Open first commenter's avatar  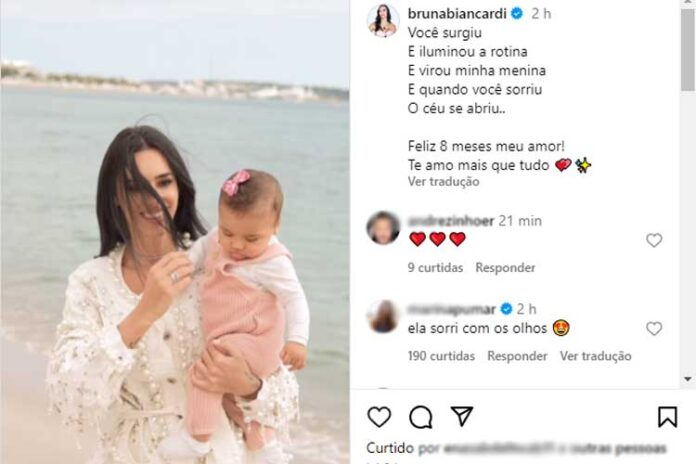pos(383,227)
